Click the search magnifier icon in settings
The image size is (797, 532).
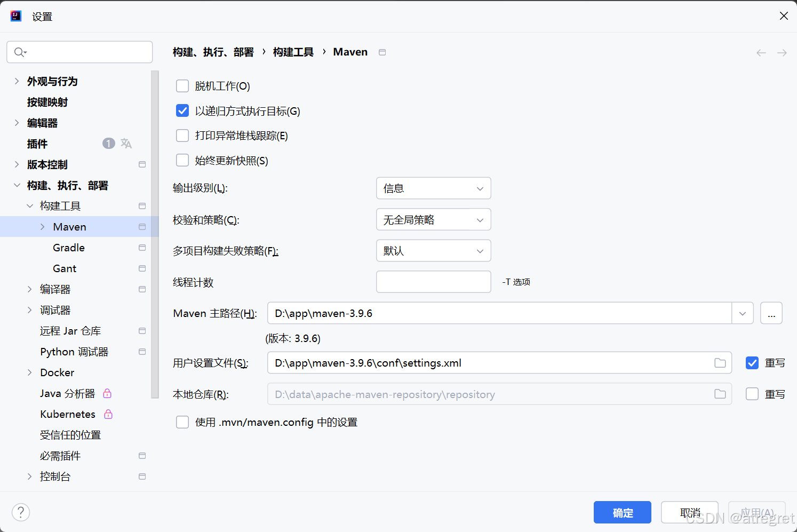coord(20,52)
